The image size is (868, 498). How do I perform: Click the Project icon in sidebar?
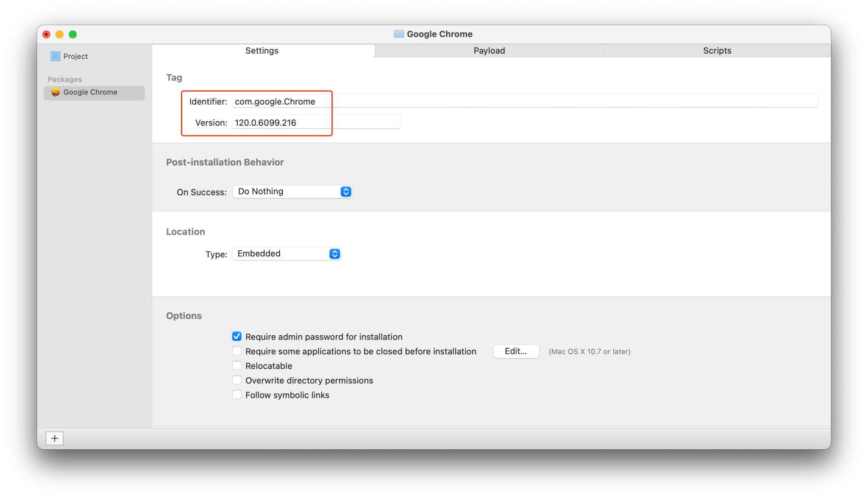[x=56, y=56]
